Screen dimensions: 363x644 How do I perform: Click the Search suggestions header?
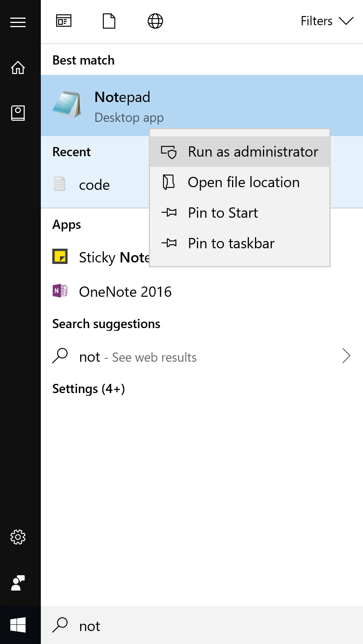click(x=106, y=324)
